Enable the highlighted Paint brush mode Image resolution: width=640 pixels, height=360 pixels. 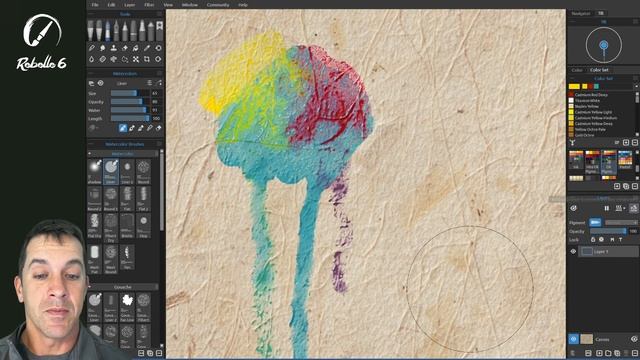click(123, 128)
